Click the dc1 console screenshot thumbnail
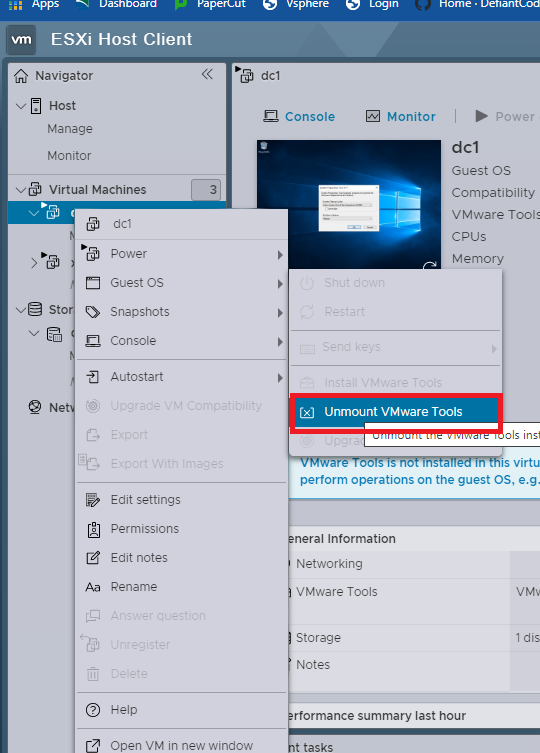Viewport: 540px width, 753px height. [349, 204]
